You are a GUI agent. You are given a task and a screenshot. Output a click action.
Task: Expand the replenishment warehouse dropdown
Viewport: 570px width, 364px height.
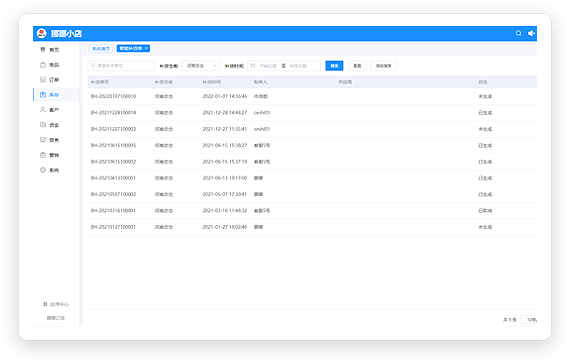click(x=201, y=66)
